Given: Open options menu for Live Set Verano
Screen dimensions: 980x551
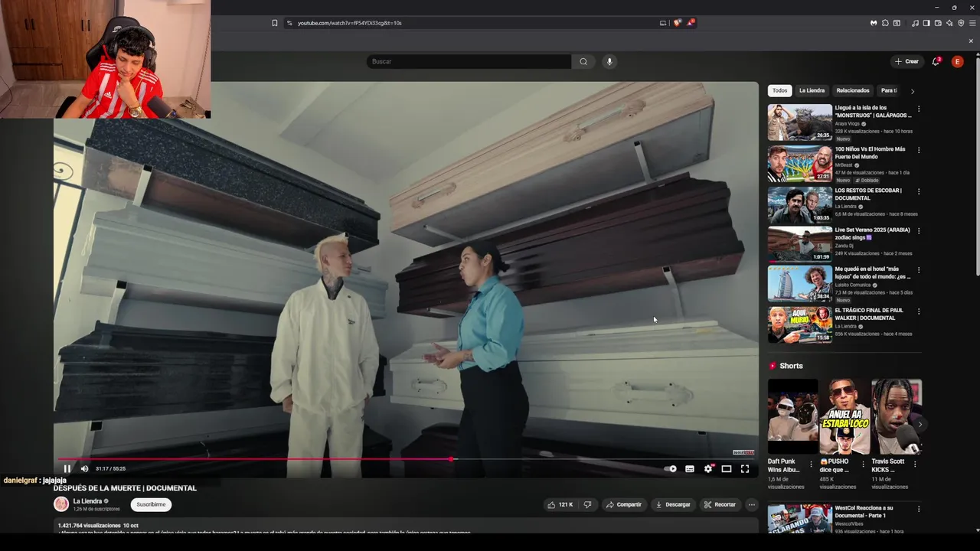Looking at the screenshot, I should [x=919, y=230].
